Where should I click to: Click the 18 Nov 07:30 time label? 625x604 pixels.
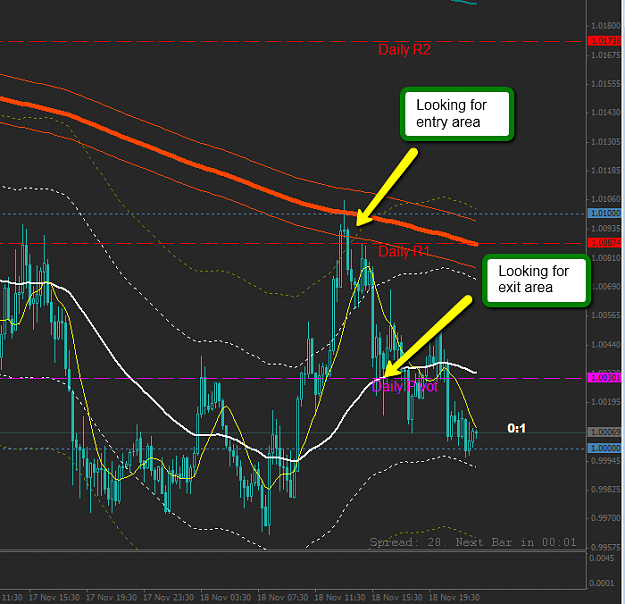pyautogui.click(x=283, y=598)
